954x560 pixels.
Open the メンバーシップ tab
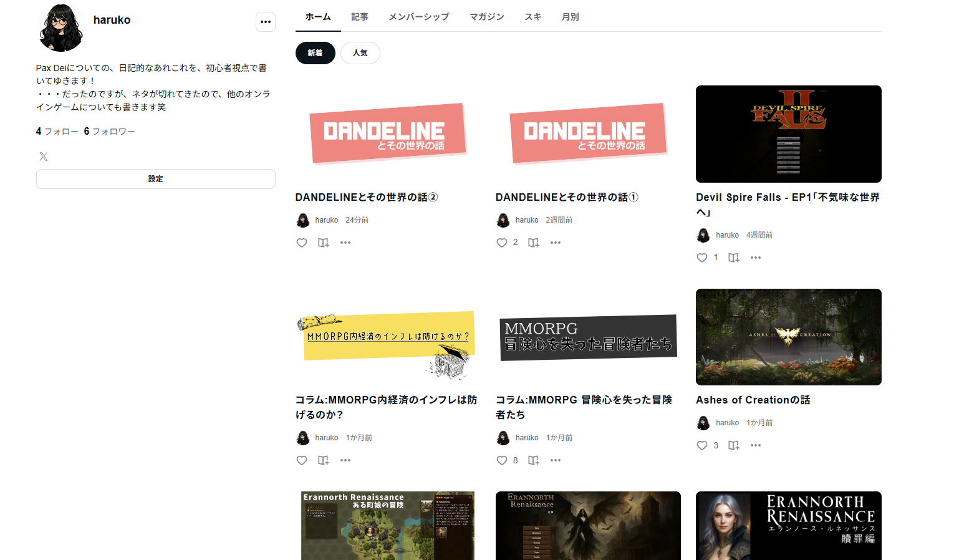point(418,17)
